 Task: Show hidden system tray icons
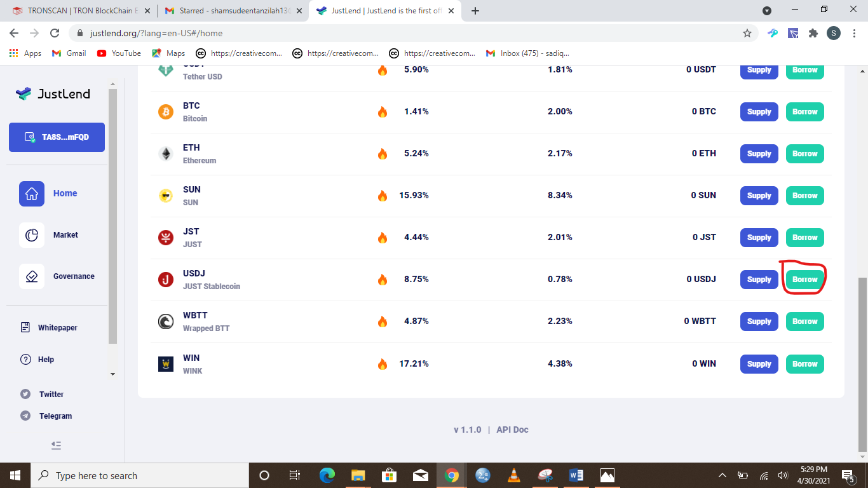coord(722,475)
